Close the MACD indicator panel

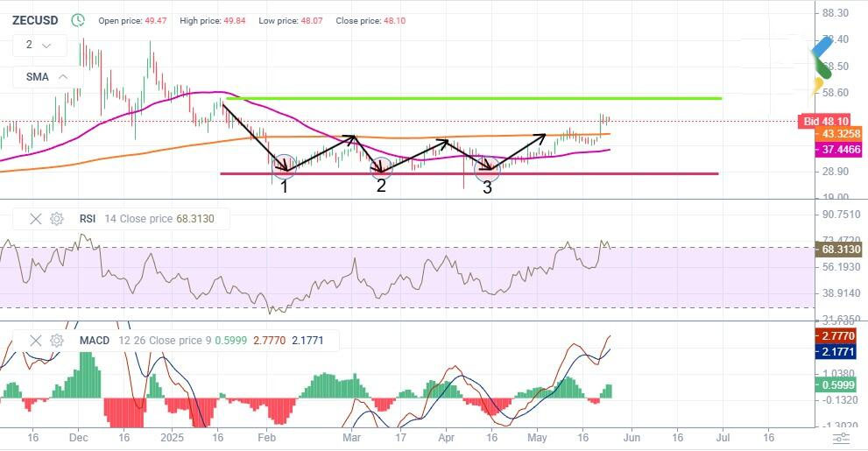36,340
